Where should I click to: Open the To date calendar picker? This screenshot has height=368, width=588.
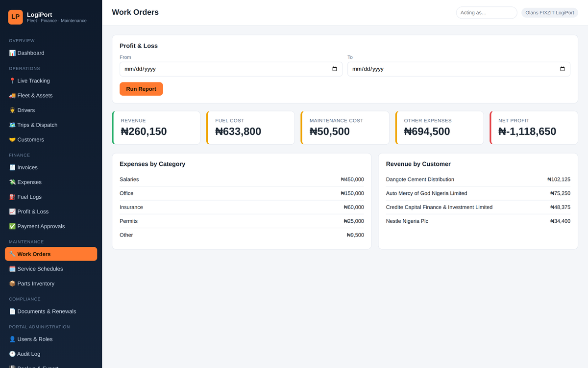(x=563, y=69)
